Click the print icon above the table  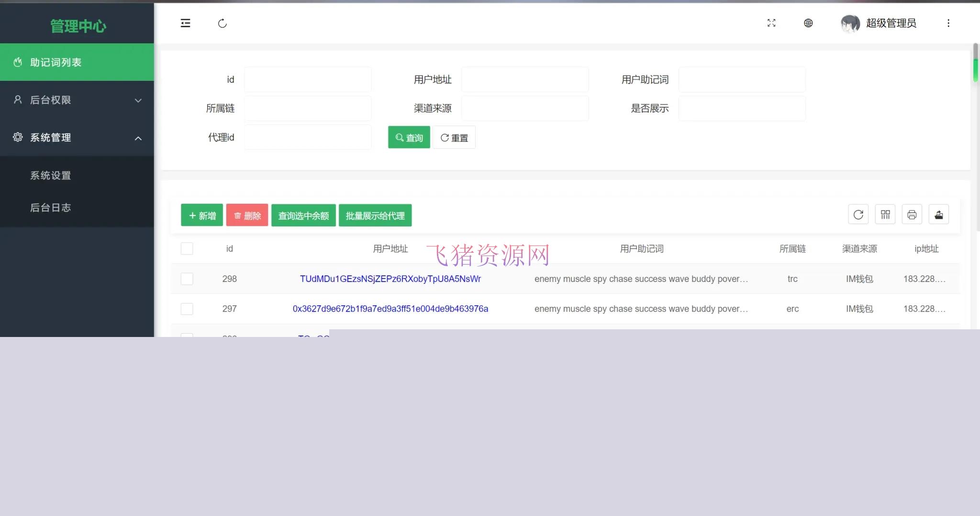(912, 214)
